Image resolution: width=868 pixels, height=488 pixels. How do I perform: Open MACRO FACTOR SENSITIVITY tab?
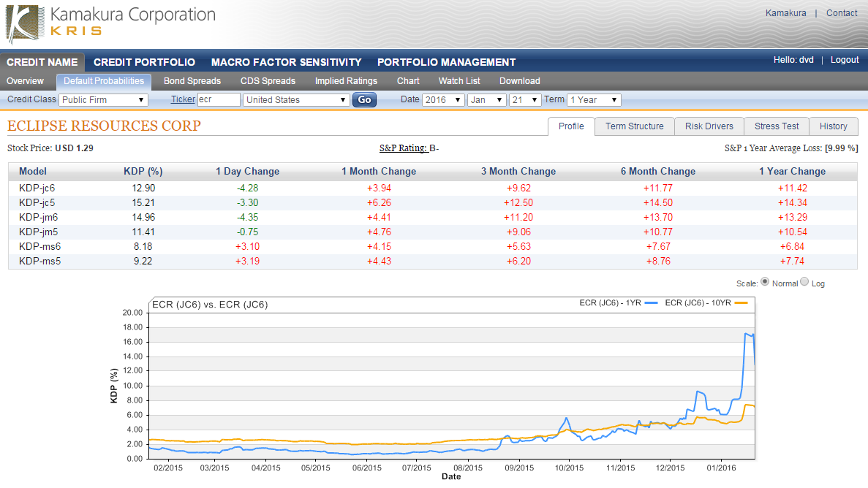pyautogui.click(x=286, y=62)
